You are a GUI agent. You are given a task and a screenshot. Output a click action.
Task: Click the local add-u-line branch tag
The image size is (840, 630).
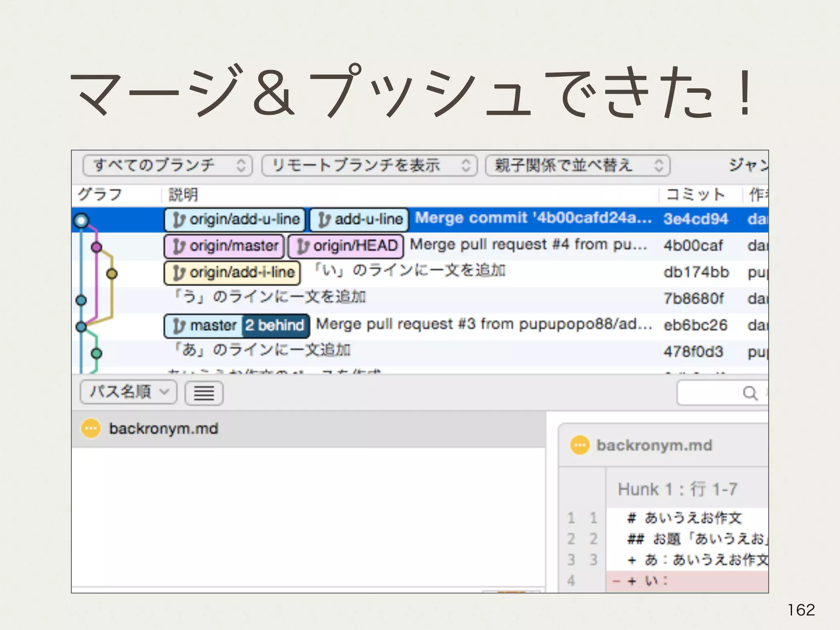point(359,219)
